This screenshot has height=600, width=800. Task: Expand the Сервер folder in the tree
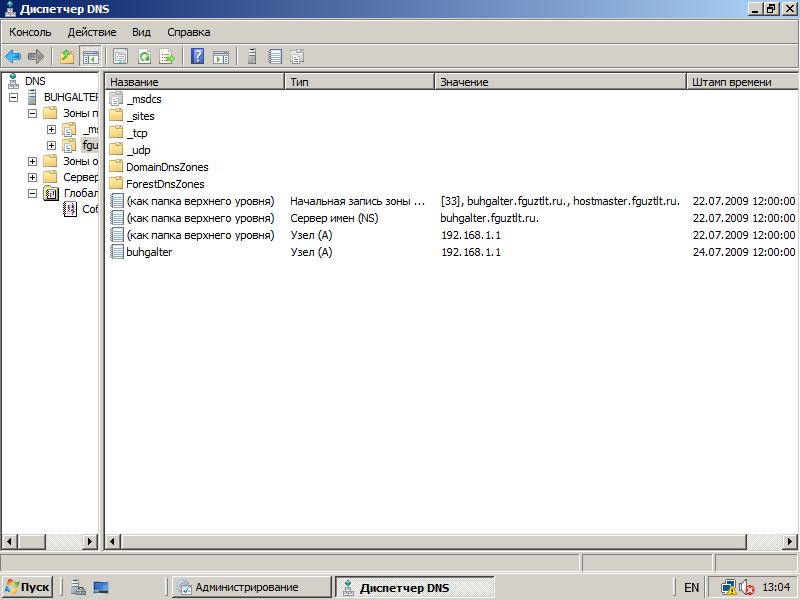33,177
